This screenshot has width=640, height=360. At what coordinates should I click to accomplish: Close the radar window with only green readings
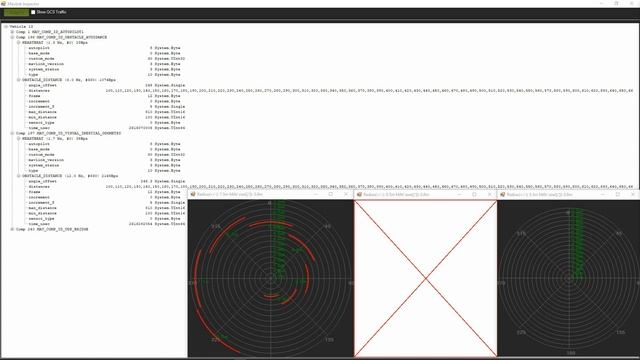(x=633, y=195)
